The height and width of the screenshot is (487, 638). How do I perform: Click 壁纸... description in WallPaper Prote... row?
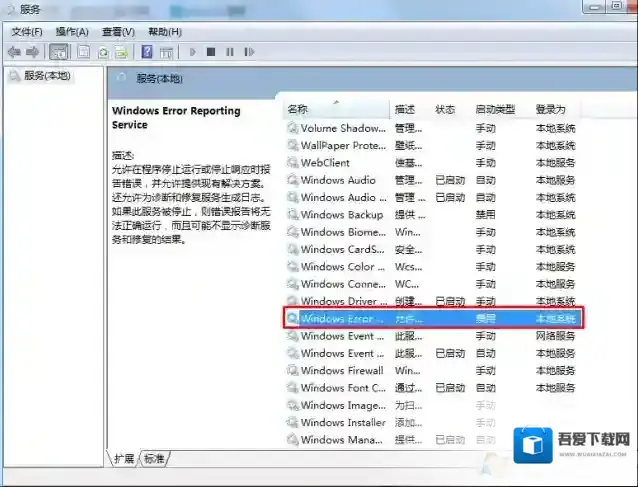[x=409, y=145]
